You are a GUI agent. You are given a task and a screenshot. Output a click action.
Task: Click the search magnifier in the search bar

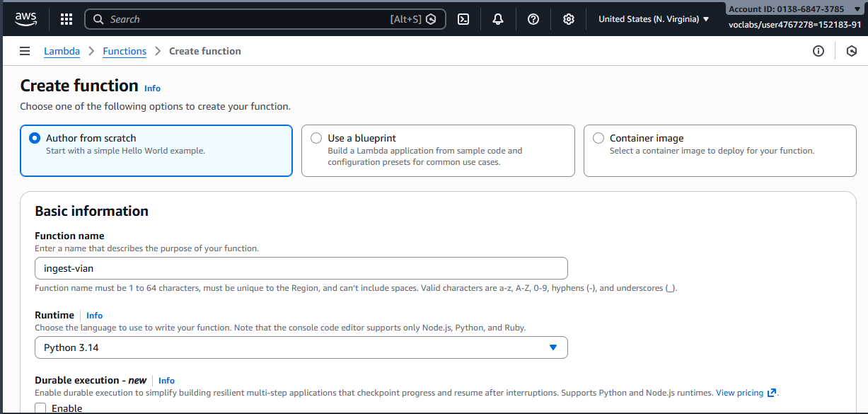point(98,19)
